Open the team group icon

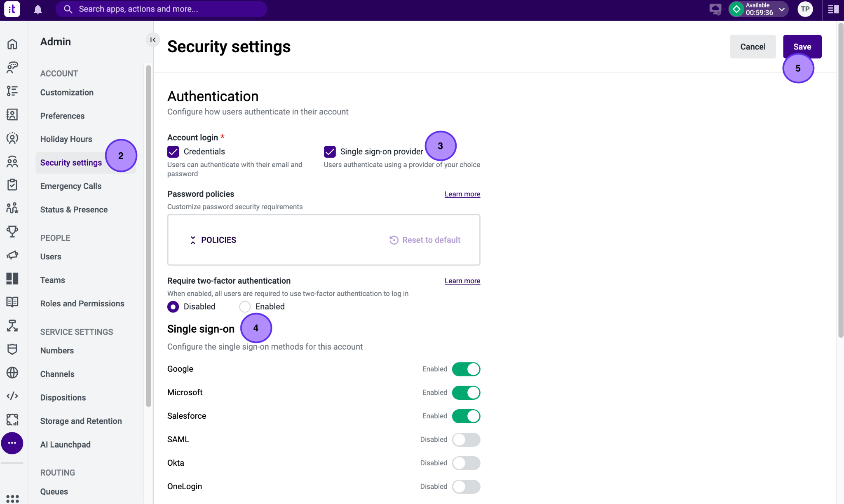(x=12, y=161)
